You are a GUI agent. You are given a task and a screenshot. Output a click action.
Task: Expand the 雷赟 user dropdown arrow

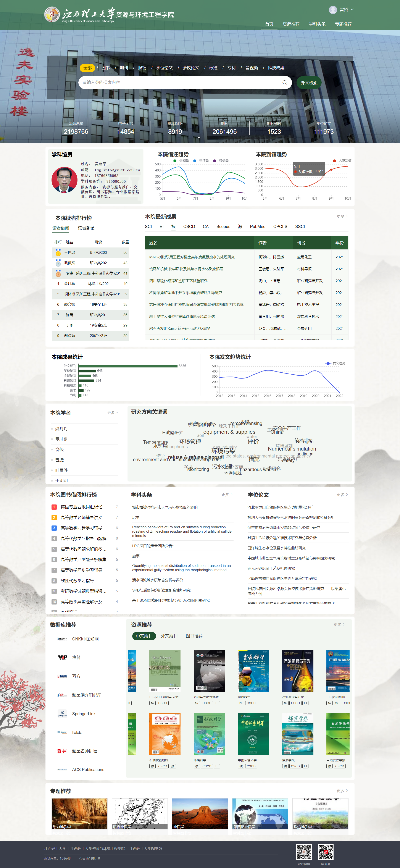tap(352, 10)
